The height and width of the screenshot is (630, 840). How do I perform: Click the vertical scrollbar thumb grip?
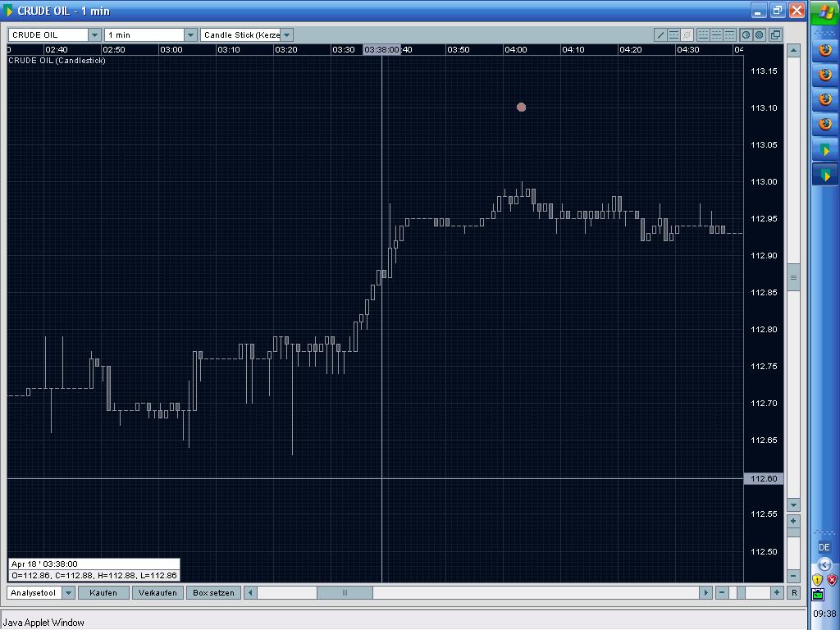793,277
